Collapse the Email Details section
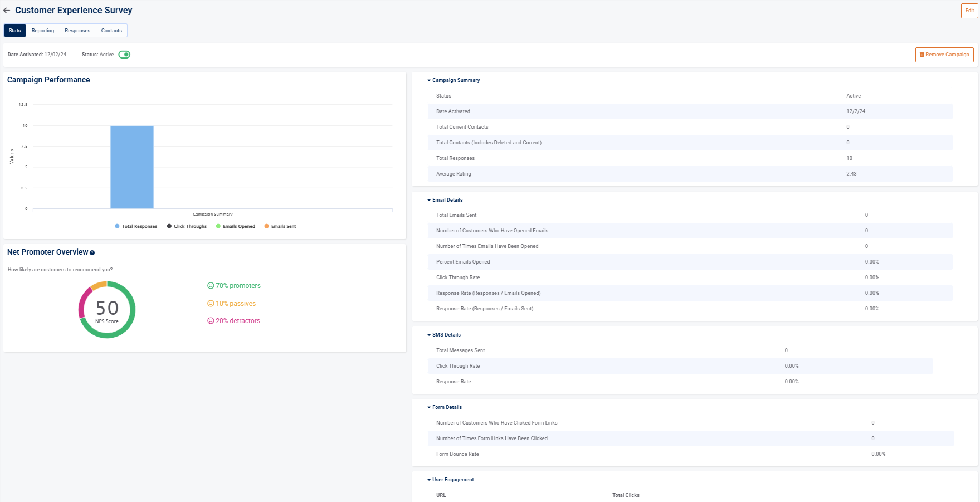Screen dimensions: 980x502 point(429,200)
